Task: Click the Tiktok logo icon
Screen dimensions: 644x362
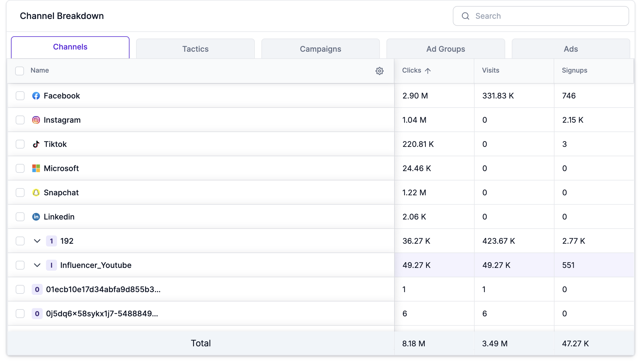Action: click(36, 144)
